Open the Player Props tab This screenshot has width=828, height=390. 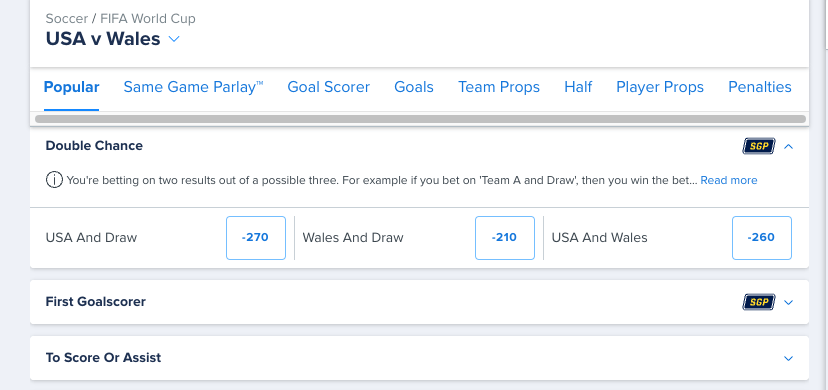coord(660,87)
